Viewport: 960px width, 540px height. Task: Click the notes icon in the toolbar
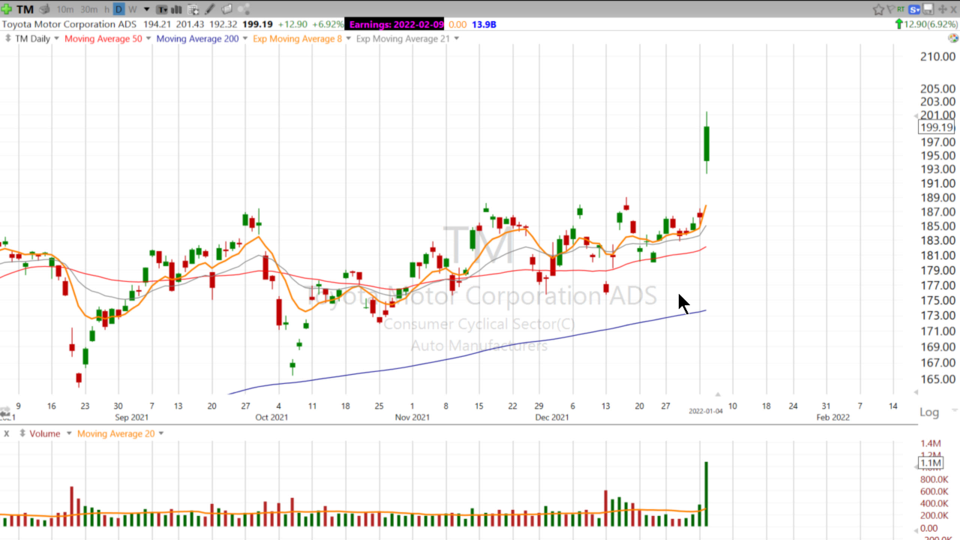tap(227, 9)
